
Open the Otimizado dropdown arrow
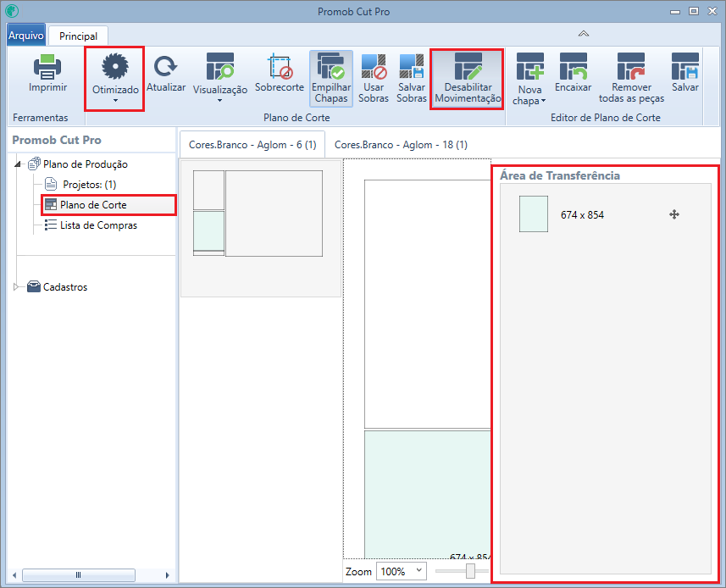pyautogui.click(x=115, y=101)
